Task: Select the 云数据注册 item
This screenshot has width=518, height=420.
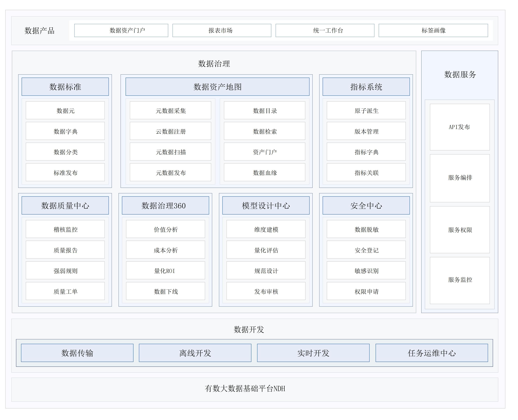Action: pos(170,131)
